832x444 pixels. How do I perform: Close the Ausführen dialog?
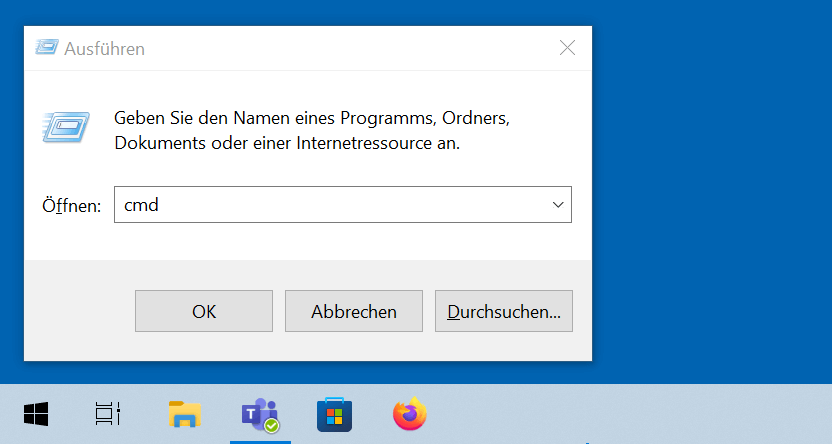coord(567,48)
